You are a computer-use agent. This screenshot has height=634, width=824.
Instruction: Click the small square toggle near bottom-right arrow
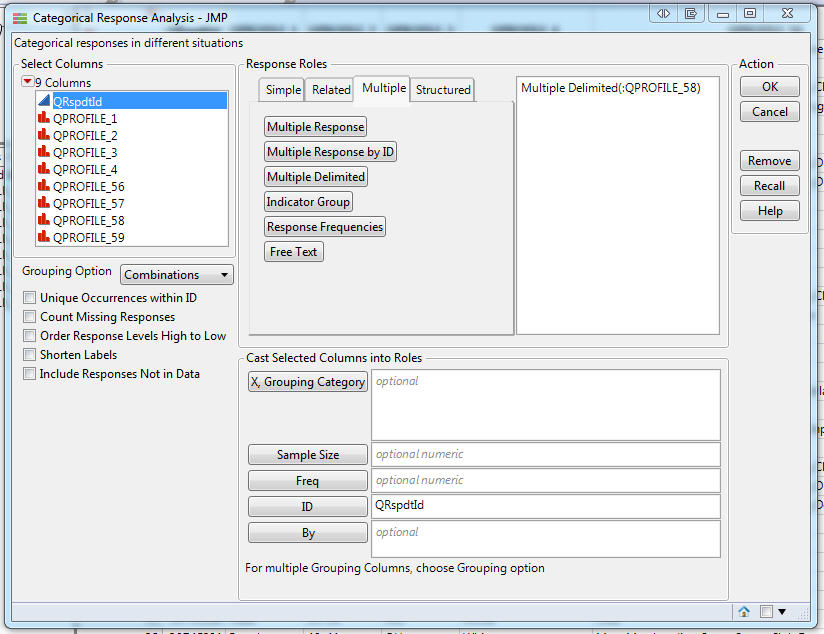(x=764, y=611)
